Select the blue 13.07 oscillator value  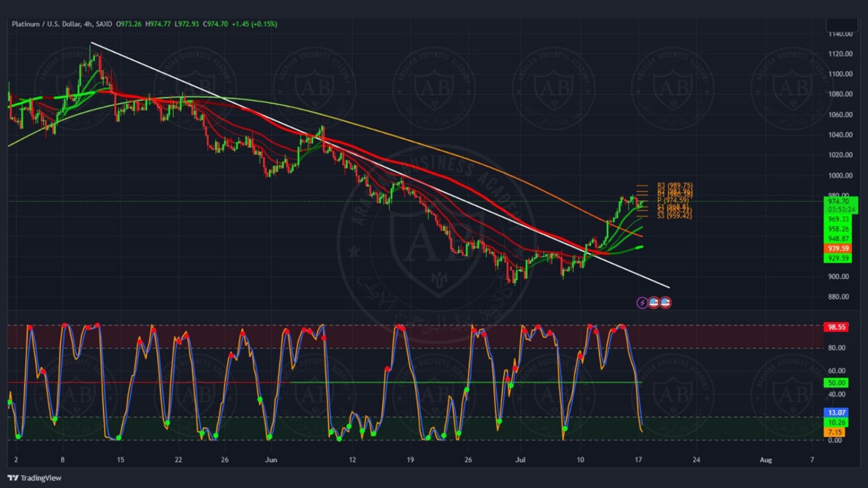pos(836,412)
